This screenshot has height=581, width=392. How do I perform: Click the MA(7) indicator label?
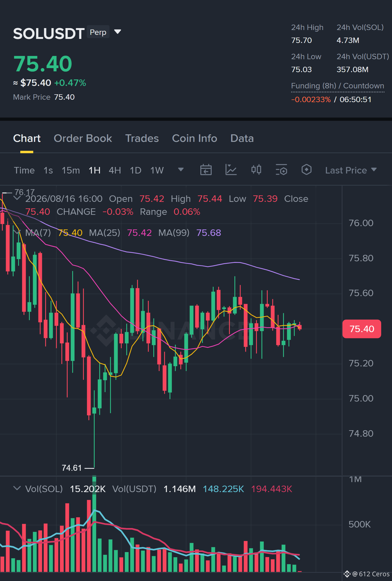point(38,233)
